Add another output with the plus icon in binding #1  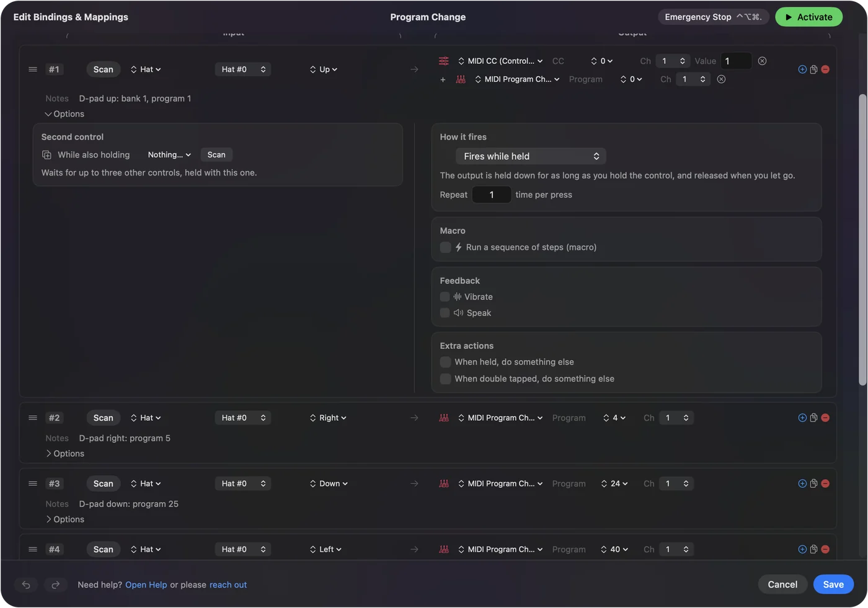click(x=443, y=79)
